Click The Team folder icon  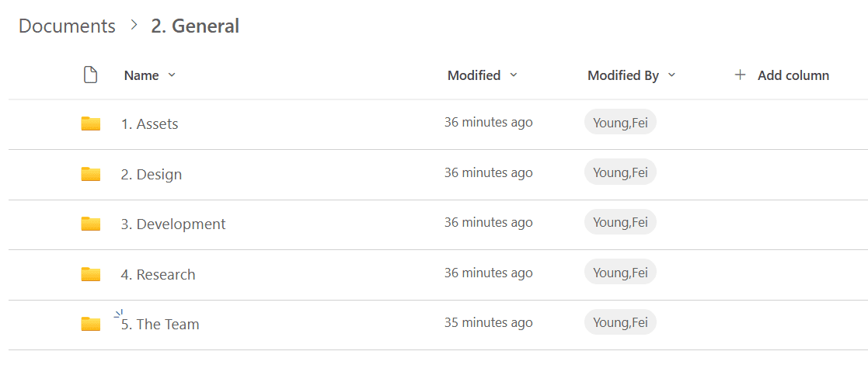[91, 324]
